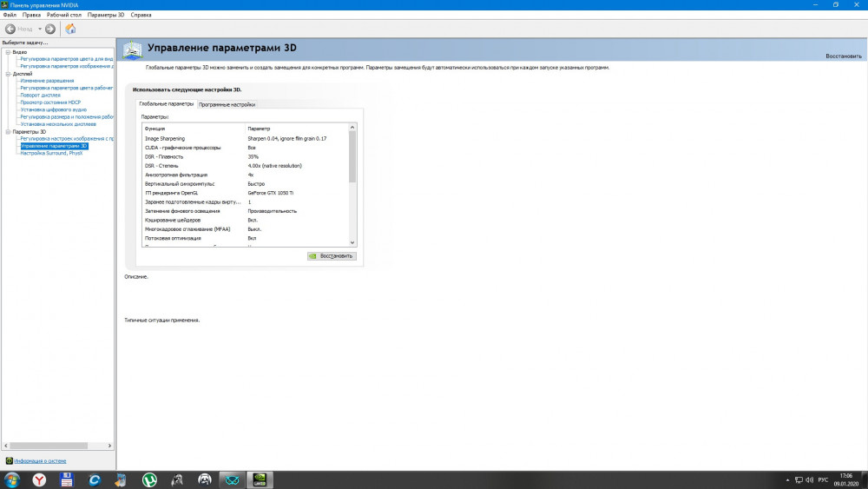Viewport: 868px width, 489px height.
Task: Select Затенение фонового освещения row
Action: 246,211
